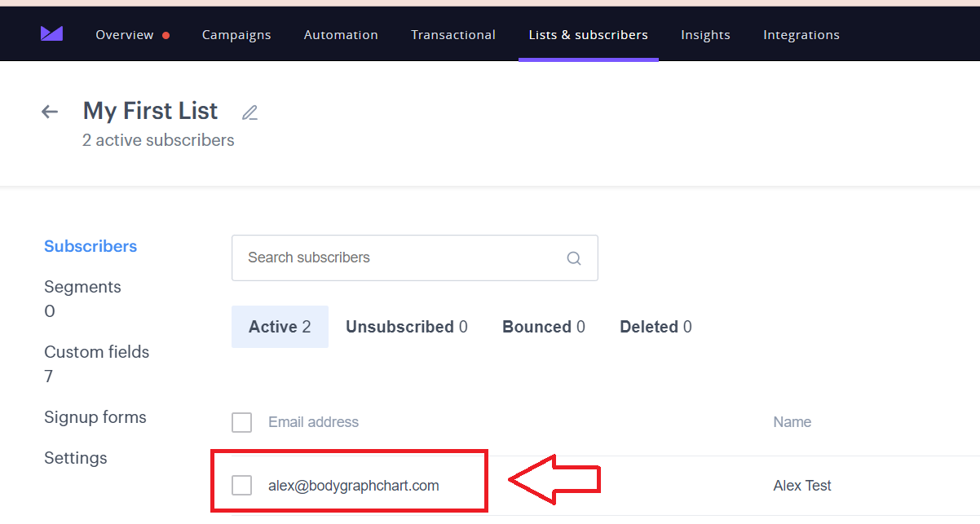Image resolution: width=980 pixels, height=524 pixels.
Task: Click the purple Campaign Monitor logo
Action: [51, 33]
